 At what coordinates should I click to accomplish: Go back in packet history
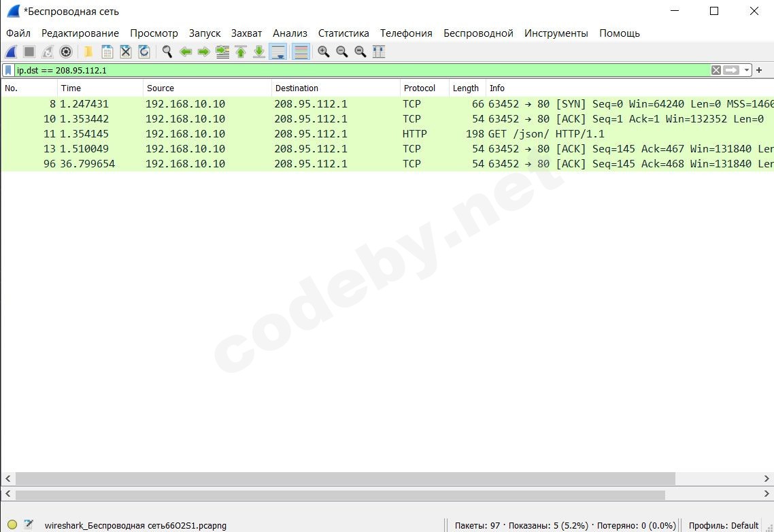[186, 52]
